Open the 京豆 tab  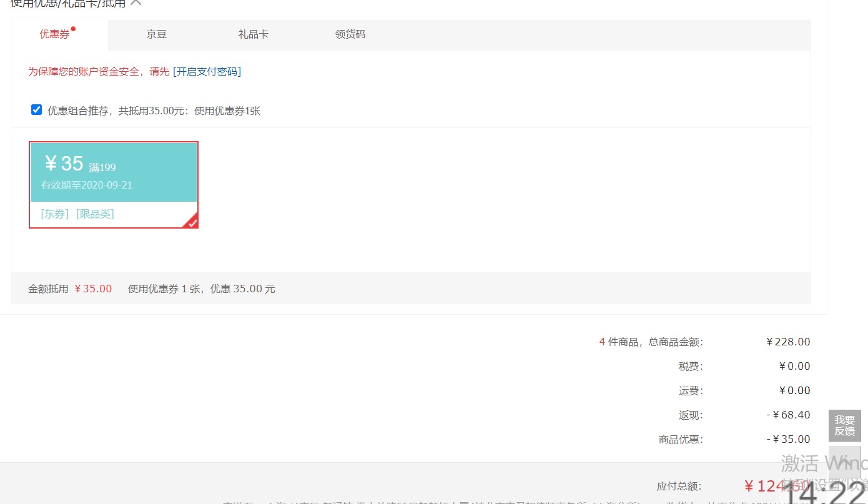click(x=157, y=34)
